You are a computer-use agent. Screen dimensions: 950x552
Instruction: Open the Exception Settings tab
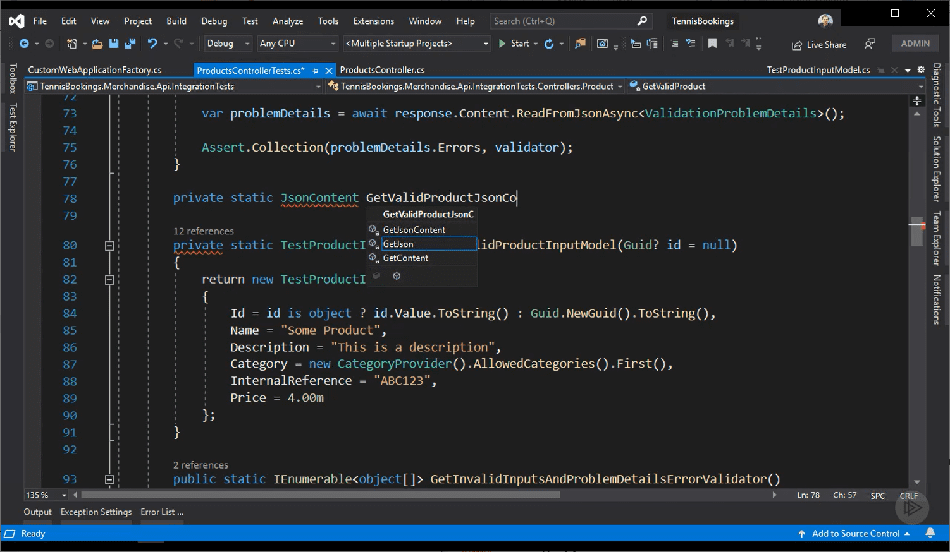96,512
